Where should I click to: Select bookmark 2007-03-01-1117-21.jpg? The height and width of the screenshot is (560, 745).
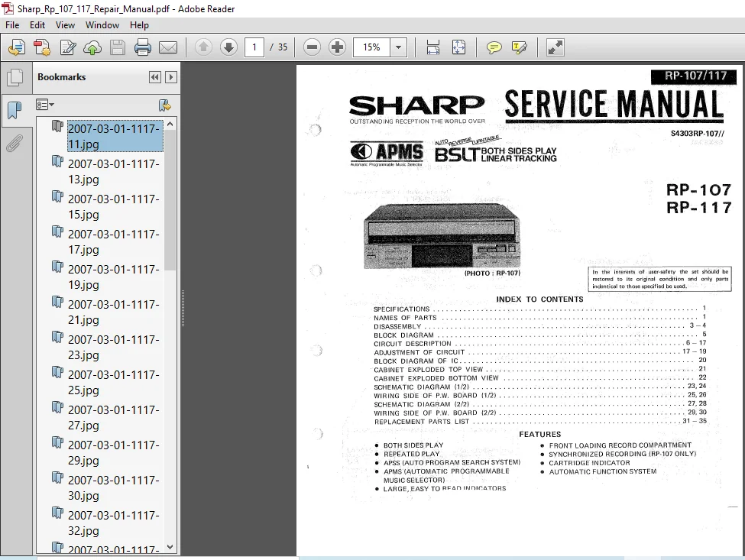click(x=114, y=312)
